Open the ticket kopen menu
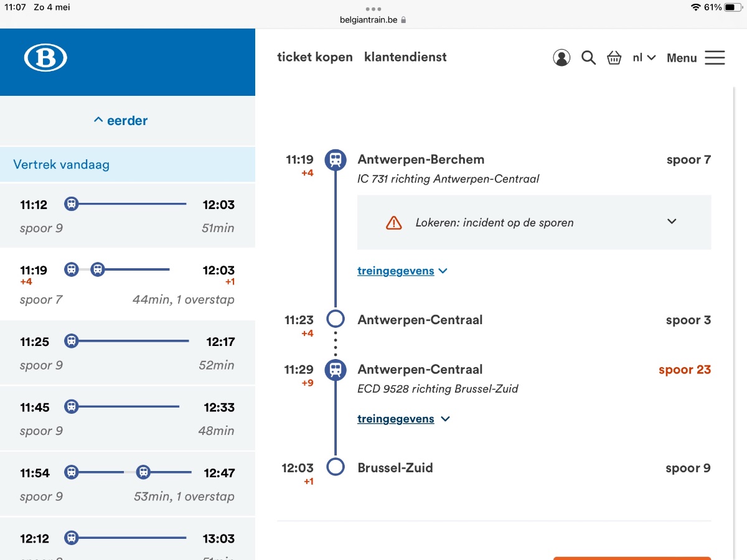 [315, 57]
